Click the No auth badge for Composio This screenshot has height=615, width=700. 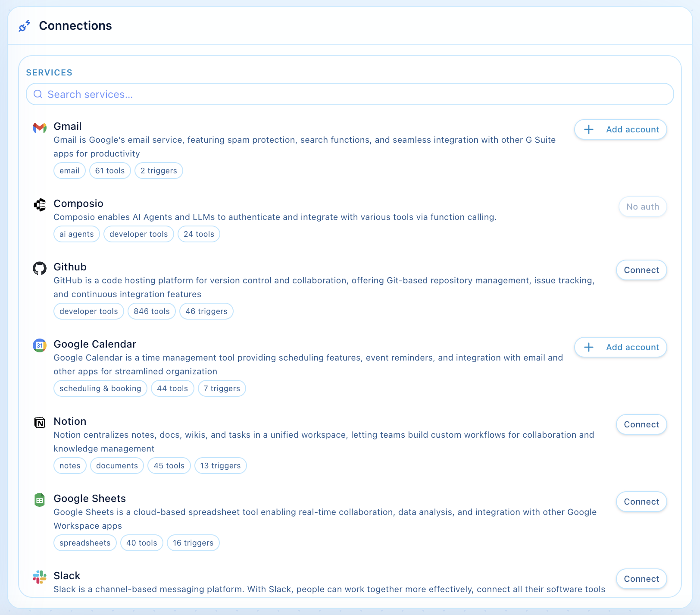click(643, 207)
